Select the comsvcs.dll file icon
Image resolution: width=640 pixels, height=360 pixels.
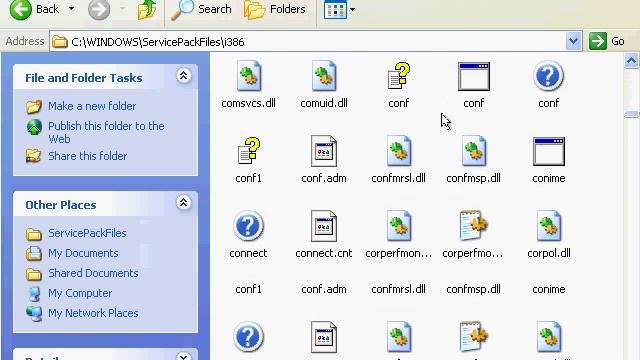click(x=249, y=76)
